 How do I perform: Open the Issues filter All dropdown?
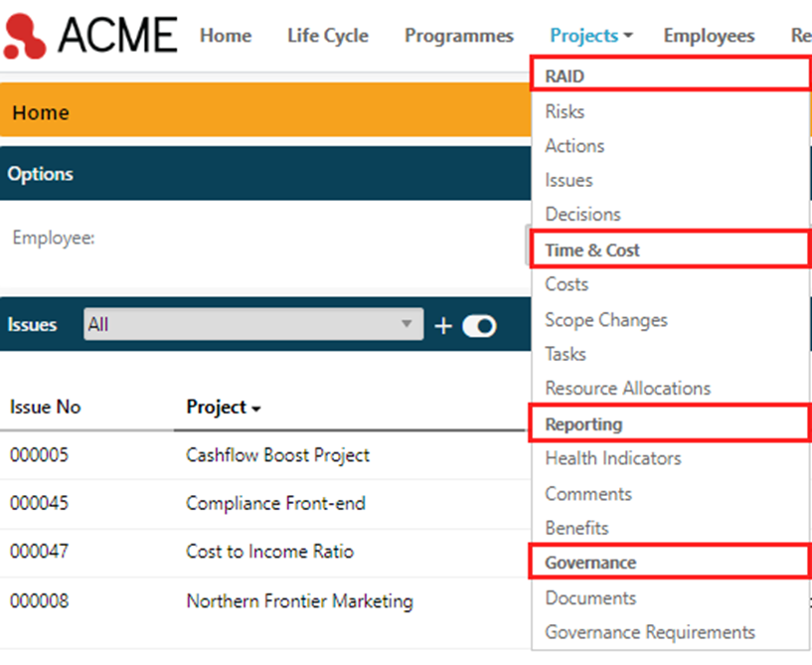(253, 324)
